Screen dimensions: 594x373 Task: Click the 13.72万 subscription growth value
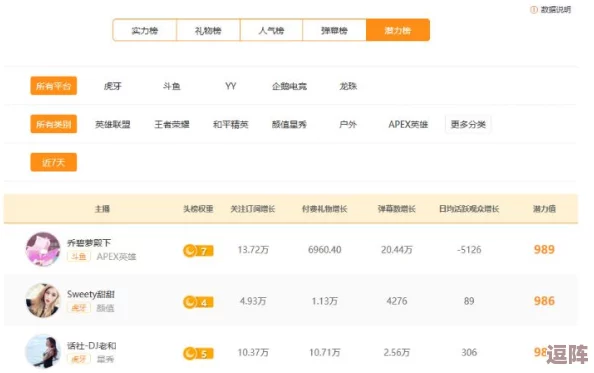coord(253,250)
